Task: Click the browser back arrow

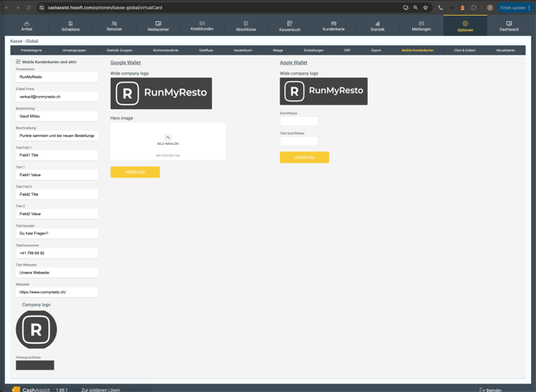Action: click(7, 8)
